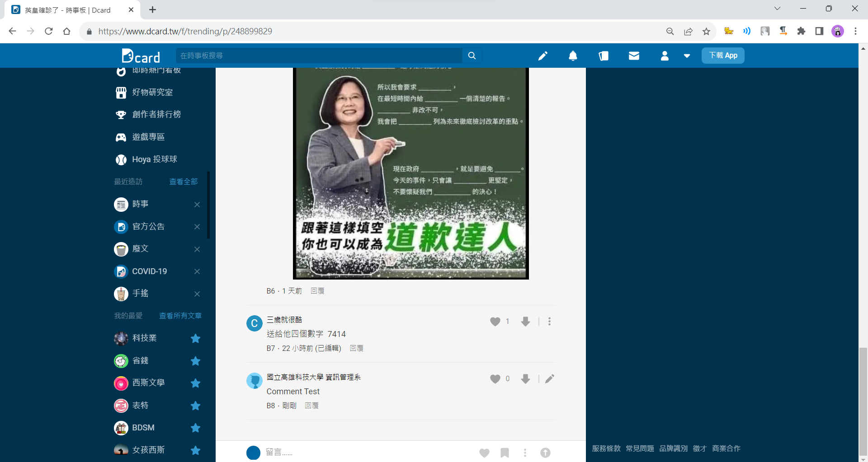
Task: Click the search magnifier button
Action: click(x=472, y=56)
